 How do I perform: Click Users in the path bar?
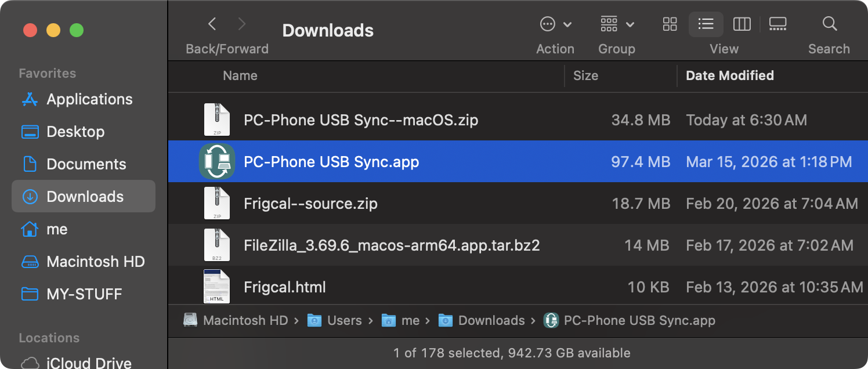point(344,320)
